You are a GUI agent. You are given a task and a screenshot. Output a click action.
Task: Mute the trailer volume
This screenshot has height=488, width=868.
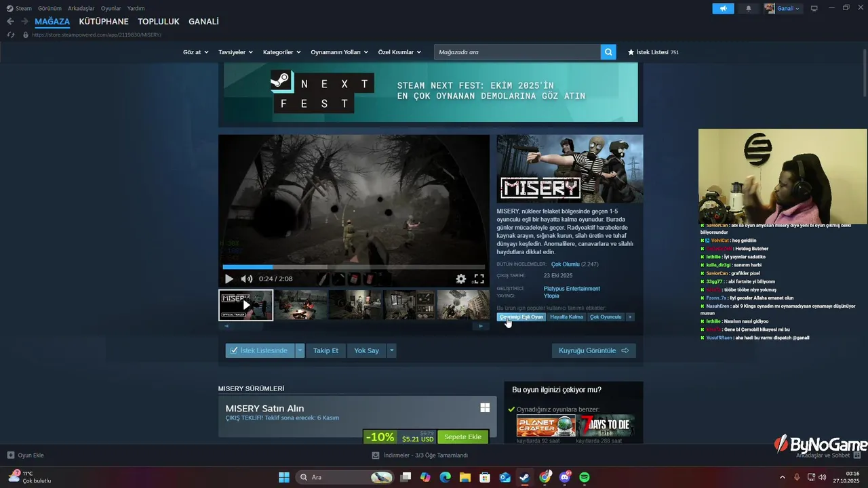(247, 279)
